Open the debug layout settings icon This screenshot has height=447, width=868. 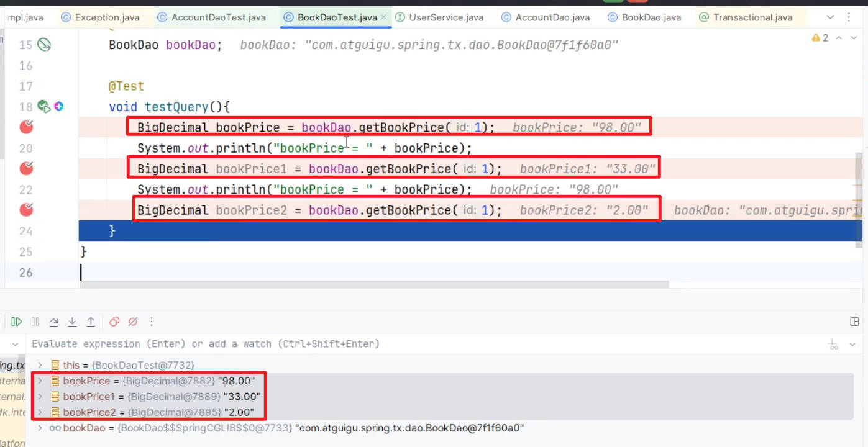tap(854, 322)
